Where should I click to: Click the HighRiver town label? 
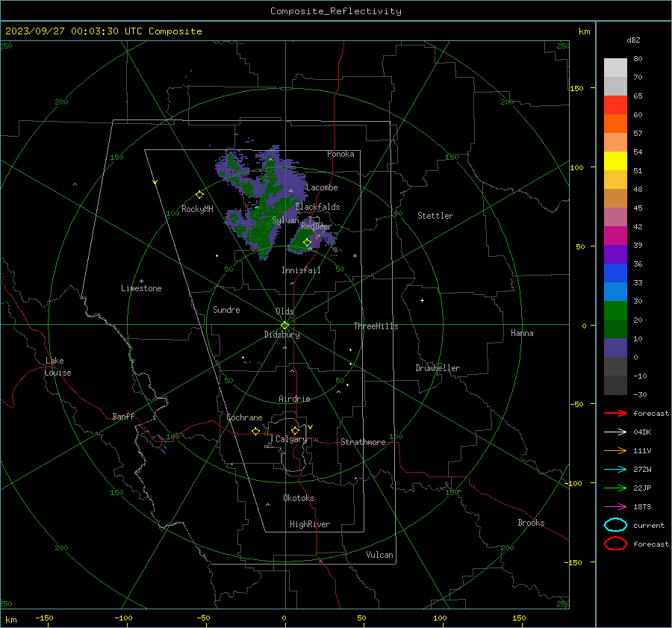[x=310, y=524]
